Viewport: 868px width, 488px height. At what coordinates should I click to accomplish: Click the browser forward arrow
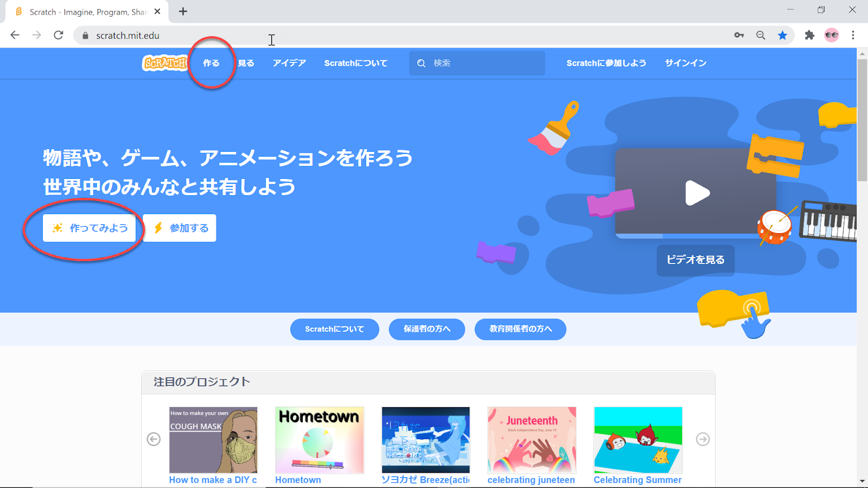tap(36, 35)
